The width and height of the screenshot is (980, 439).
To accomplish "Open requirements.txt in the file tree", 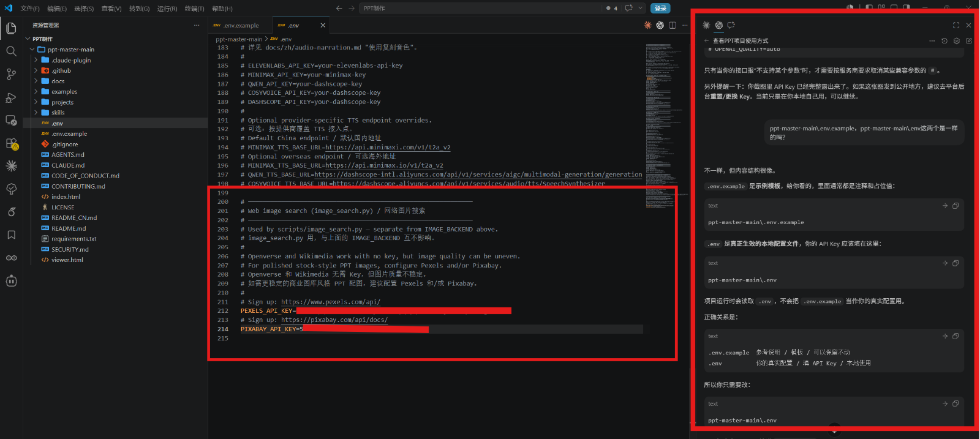I will (x=74, y=239).
